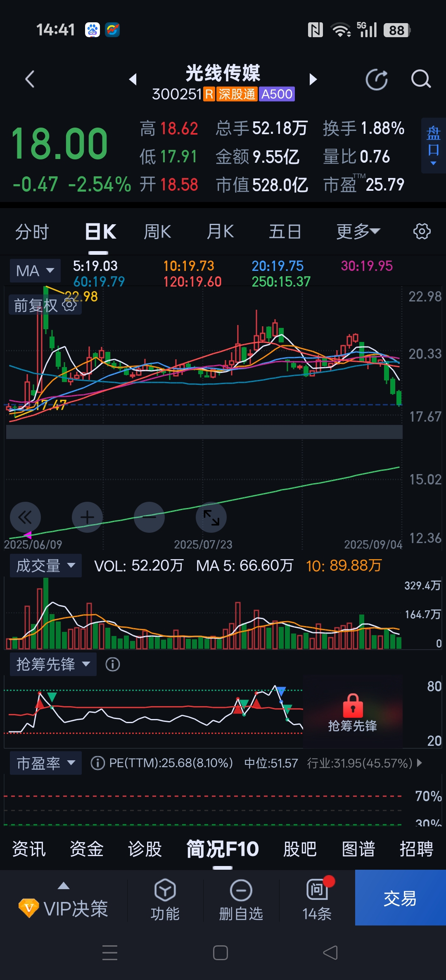
Task: Refresh the quote data
Action: tap(377, 79)
